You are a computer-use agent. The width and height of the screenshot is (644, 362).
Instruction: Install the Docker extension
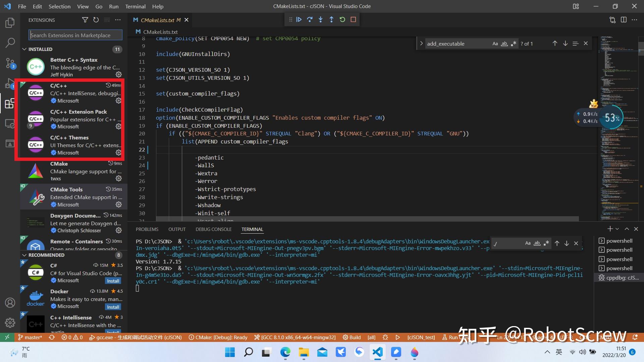point(113,307)
